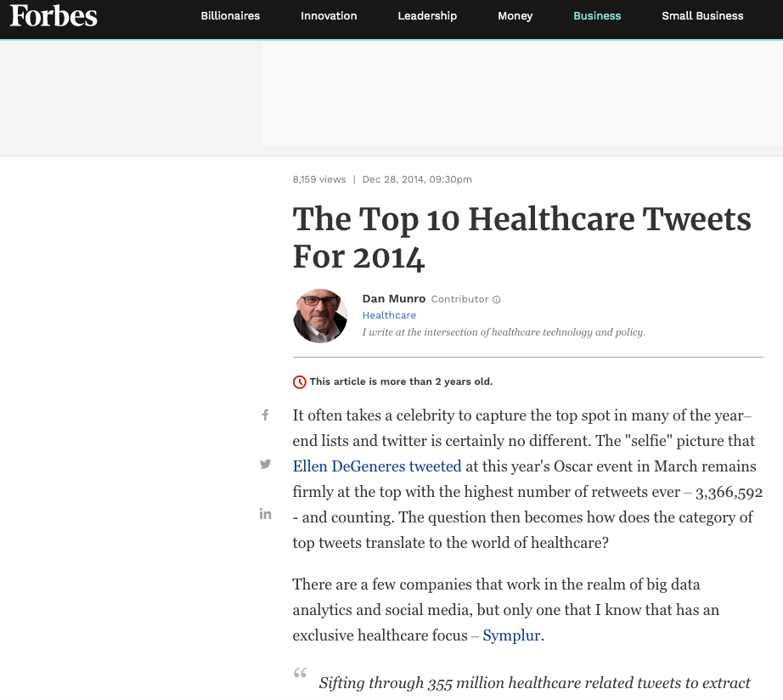
Task: Share article via LinkedIn icon
Action: click(265, 514)
